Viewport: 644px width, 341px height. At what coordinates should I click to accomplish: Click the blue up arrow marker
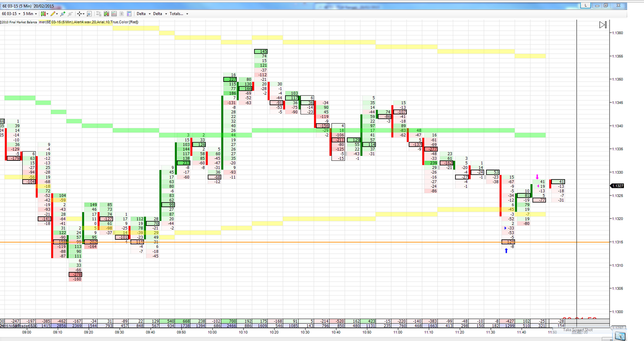click(506, 251)
